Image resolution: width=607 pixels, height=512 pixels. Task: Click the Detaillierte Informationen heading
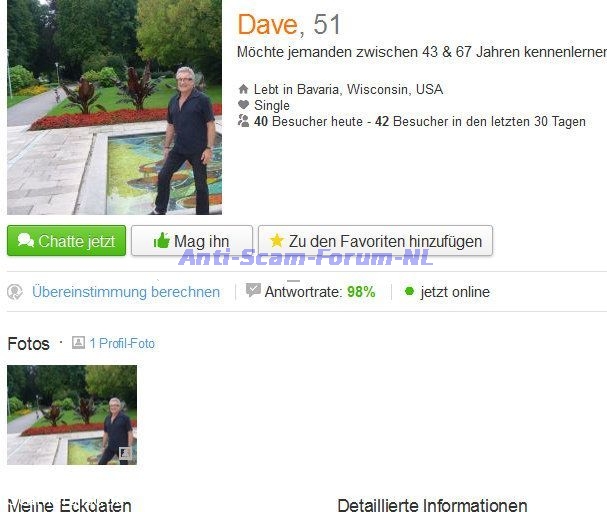point(432,505)
